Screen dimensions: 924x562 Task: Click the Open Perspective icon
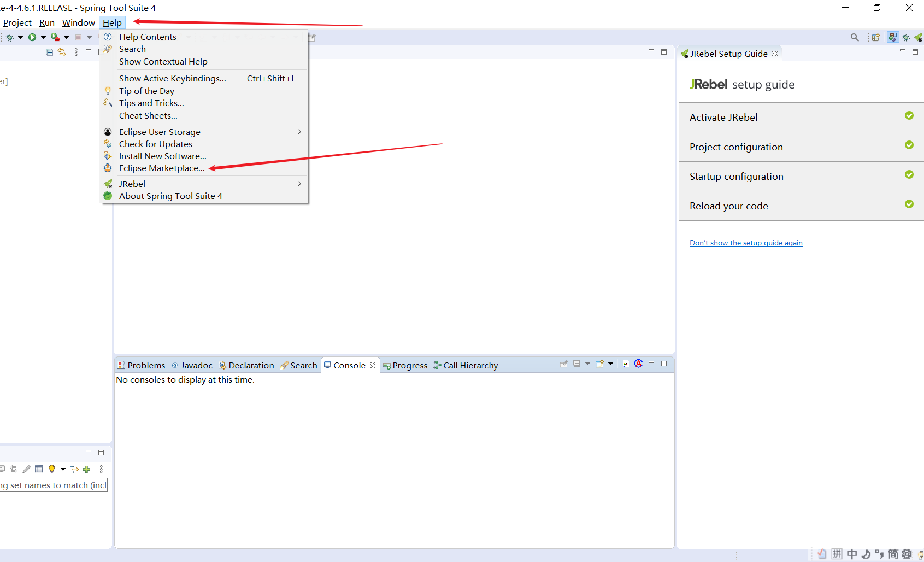876,37
